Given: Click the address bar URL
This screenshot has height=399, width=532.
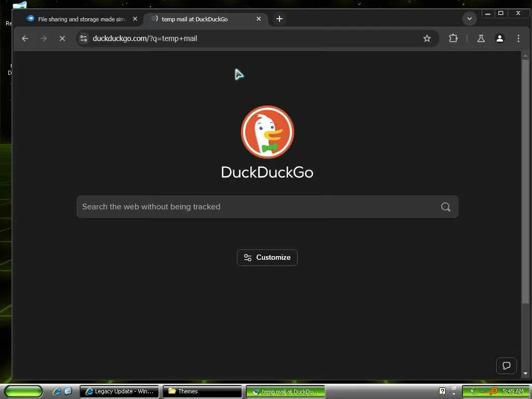Looking at the screenshot, I should pyautogui.click(x=145, y=38).
